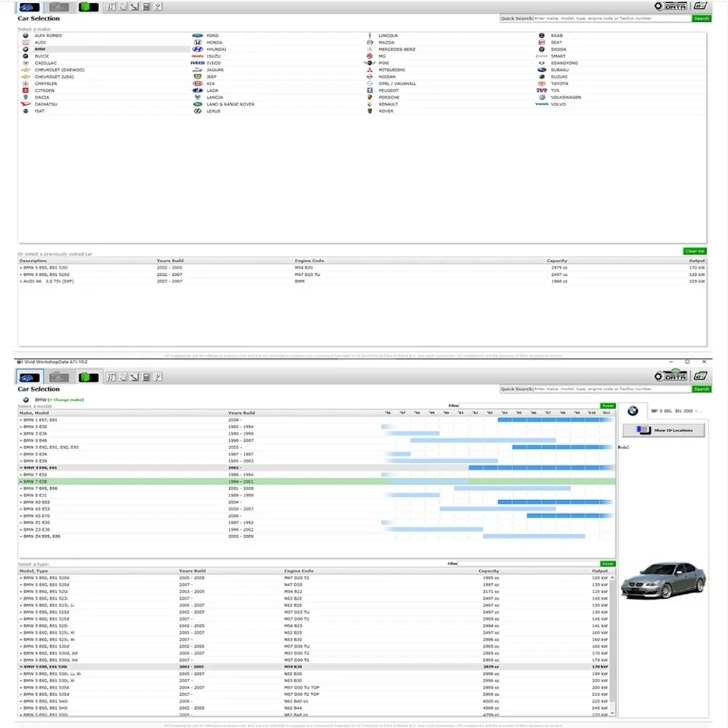Image resolution: width=728 pixels, height=728 pixels.
Task: Click Search in the BMW model window
Action: 701,389
